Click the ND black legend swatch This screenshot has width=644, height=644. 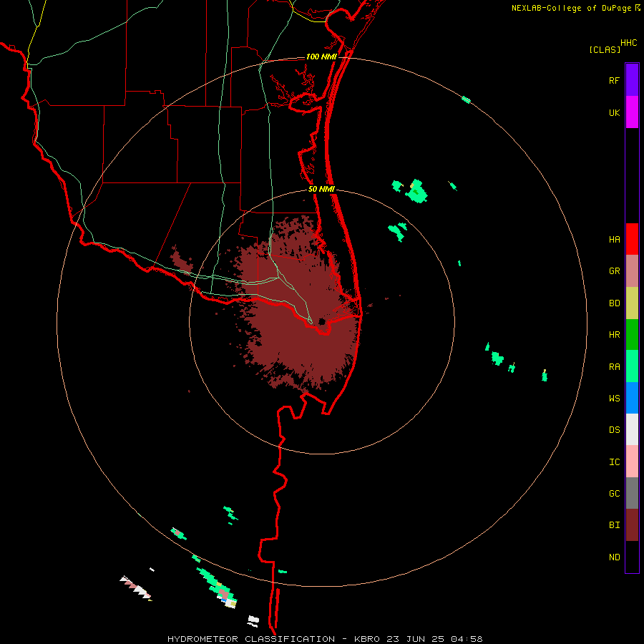click(632, 557)
